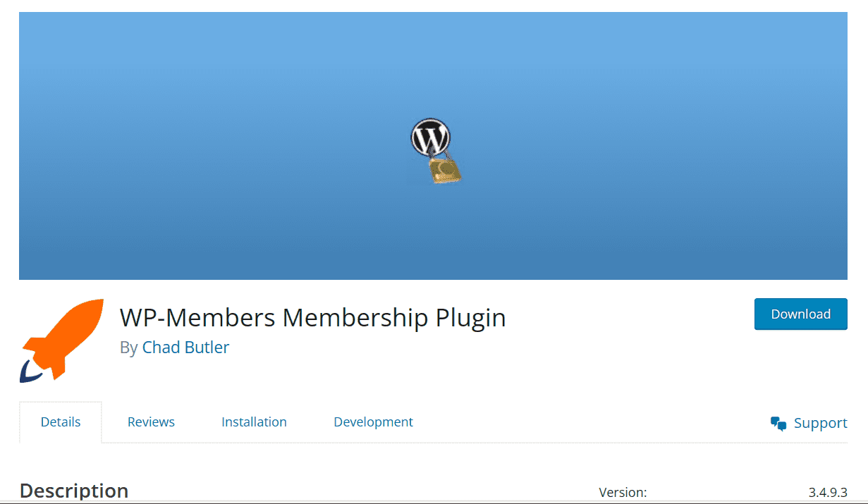Download the WP-Members plugin
Image resolution: width=868 pixels, height=504 pixels.
click(800, 314)
